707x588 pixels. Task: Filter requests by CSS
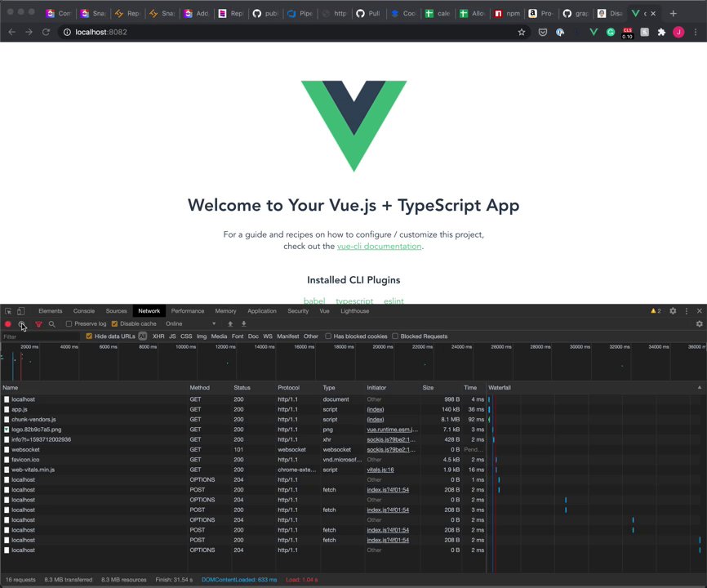pyautogui.click(x=186, y=336)
